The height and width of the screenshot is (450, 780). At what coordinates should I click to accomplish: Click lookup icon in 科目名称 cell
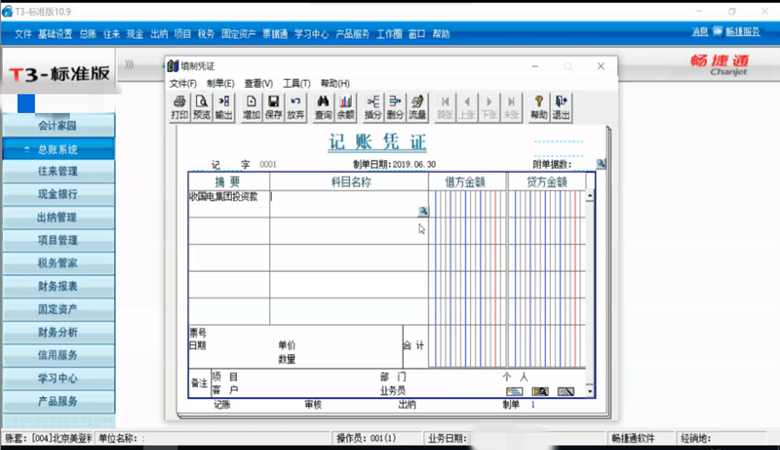pos(422,211)
